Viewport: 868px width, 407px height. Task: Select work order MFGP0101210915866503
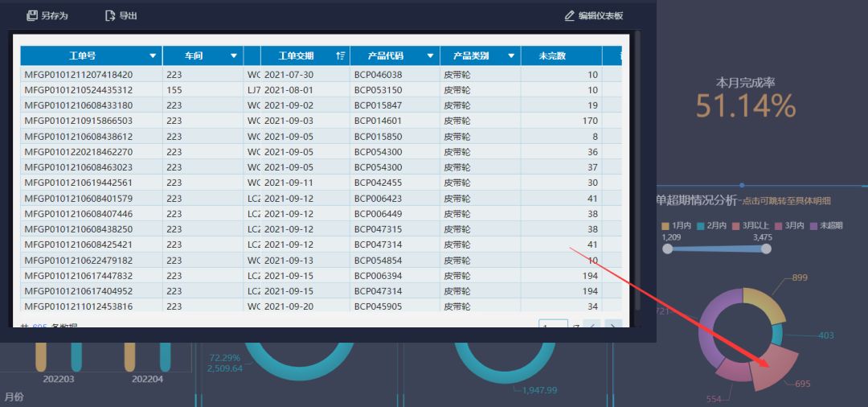(79, 121)
